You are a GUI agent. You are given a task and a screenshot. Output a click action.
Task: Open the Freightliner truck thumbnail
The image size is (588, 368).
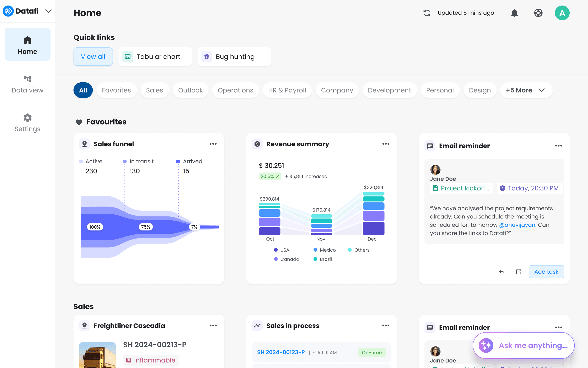pyautogui.click(x=97, y=355)
